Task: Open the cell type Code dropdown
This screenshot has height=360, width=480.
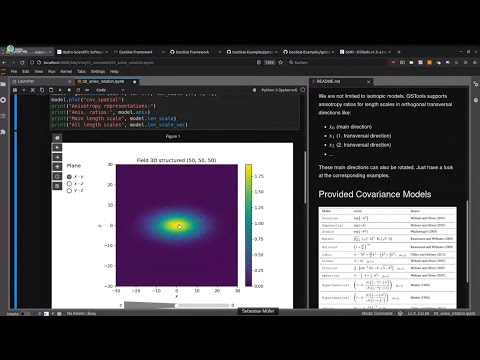Action: point(109,90)
